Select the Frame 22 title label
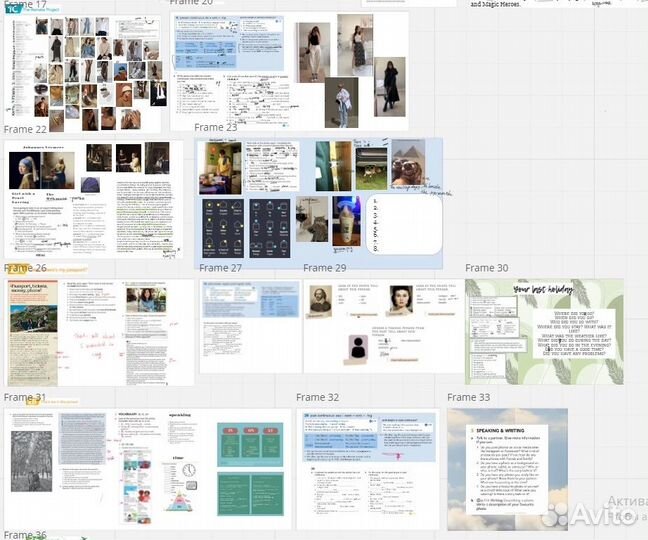 coord(25,129)
